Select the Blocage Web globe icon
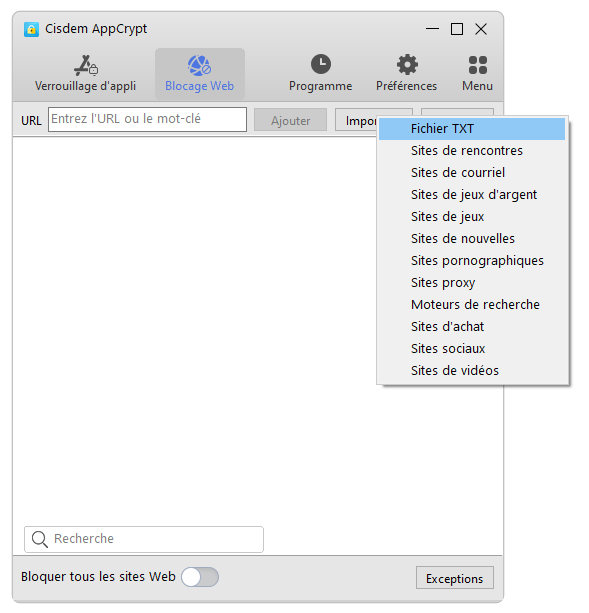The height and width of the screenshot is (613, 589). click(199, 65)
